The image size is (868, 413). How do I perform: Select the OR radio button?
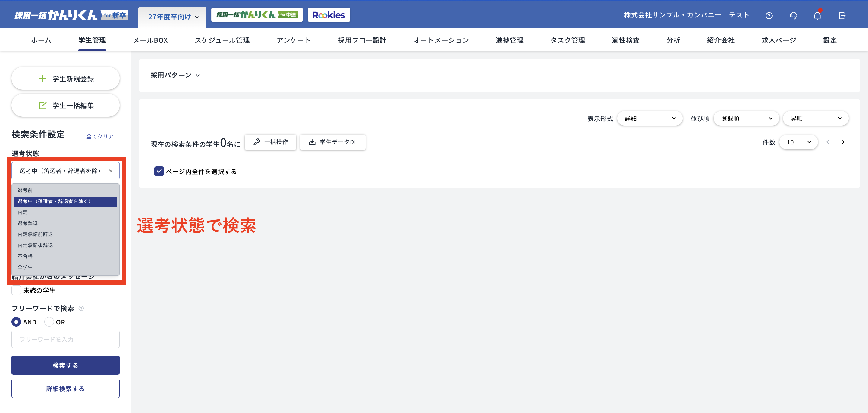click(x=49, y=322)
